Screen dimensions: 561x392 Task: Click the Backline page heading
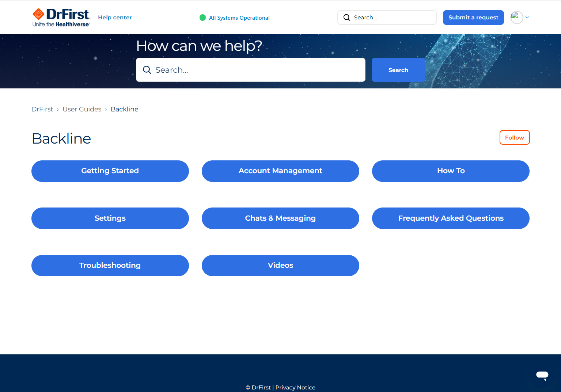click(x=61, y=138)
